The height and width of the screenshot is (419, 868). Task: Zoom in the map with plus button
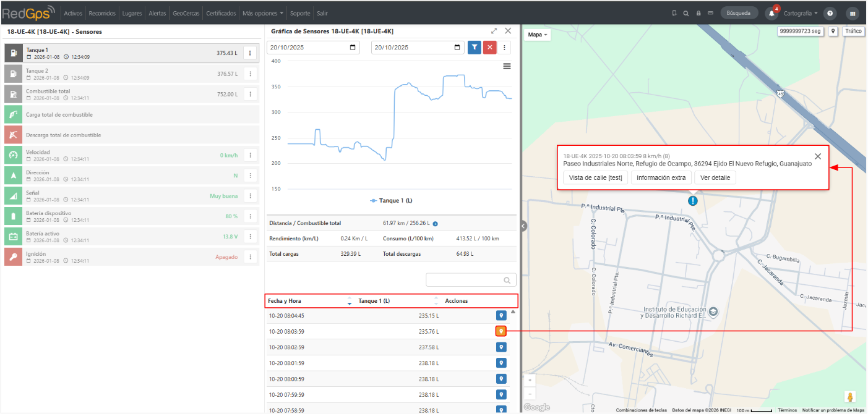coord(530,380)
